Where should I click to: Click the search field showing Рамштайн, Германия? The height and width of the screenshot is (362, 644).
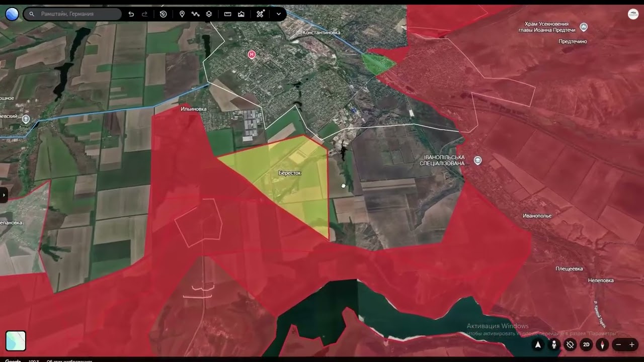73,14
